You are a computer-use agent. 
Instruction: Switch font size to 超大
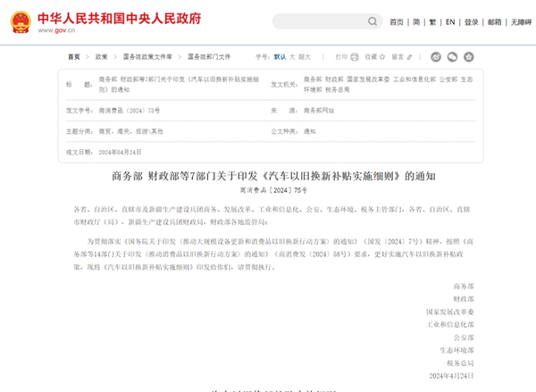pos(306,56)
